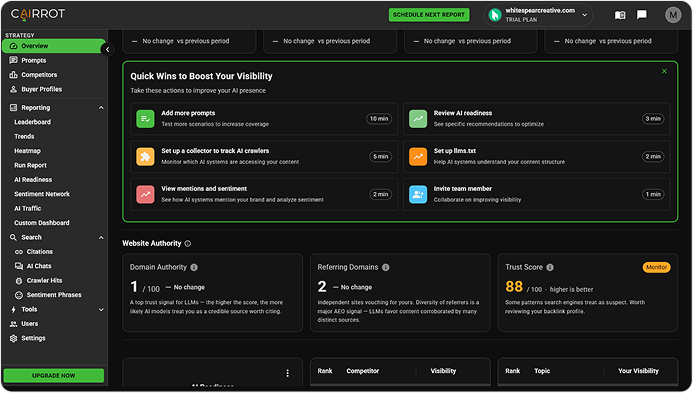Screen dimensions: 693x393
Task: Open Set up a collector card title
Action: tap(215, 151)
